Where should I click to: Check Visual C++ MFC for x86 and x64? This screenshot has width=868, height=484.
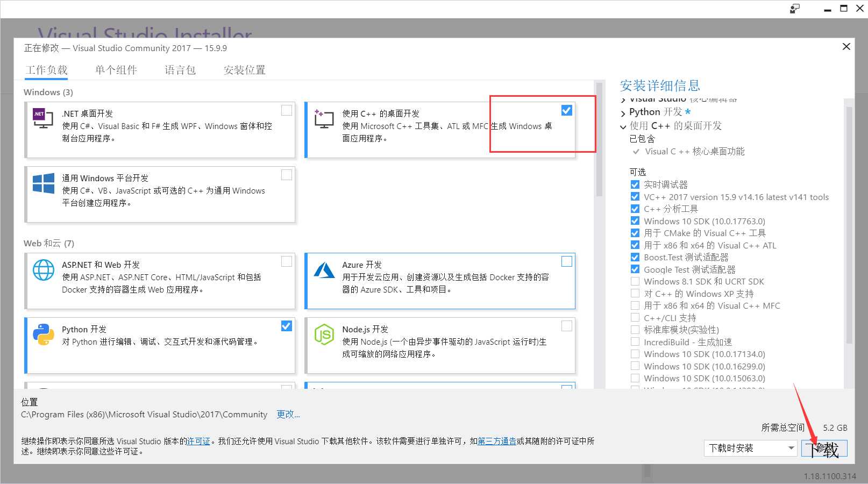[x=635, y=305]
